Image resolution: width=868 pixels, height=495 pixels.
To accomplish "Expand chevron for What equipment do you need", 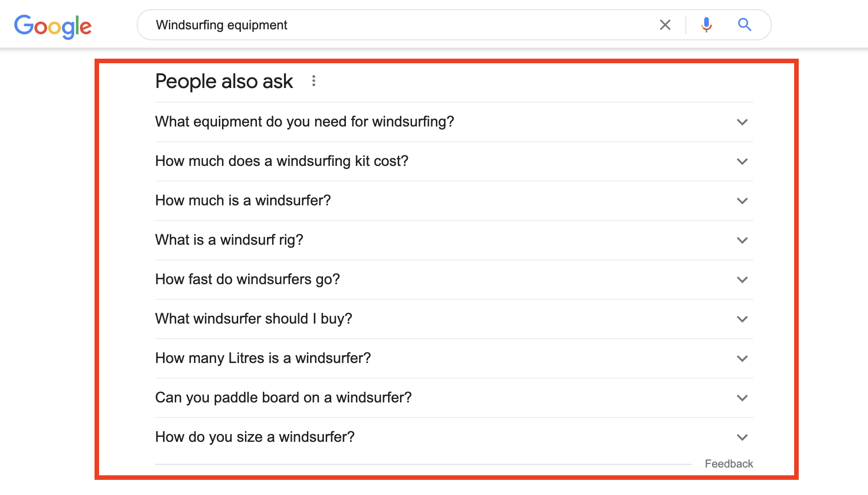I will pyautogui.click(x=742, y=122).
